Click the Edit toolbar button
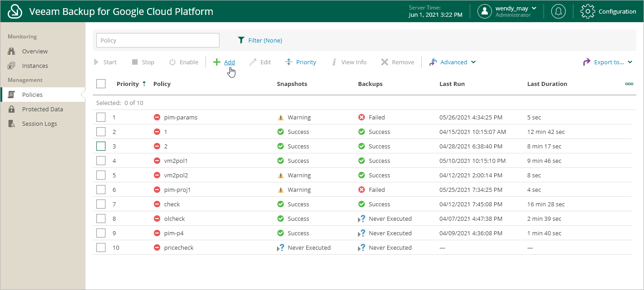The height and width of the screenshot is (290, 644). point(260,62)
